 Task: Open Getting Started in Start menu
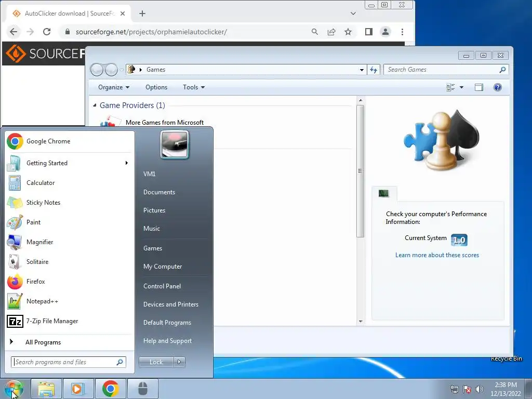click(x=70, y=163)
